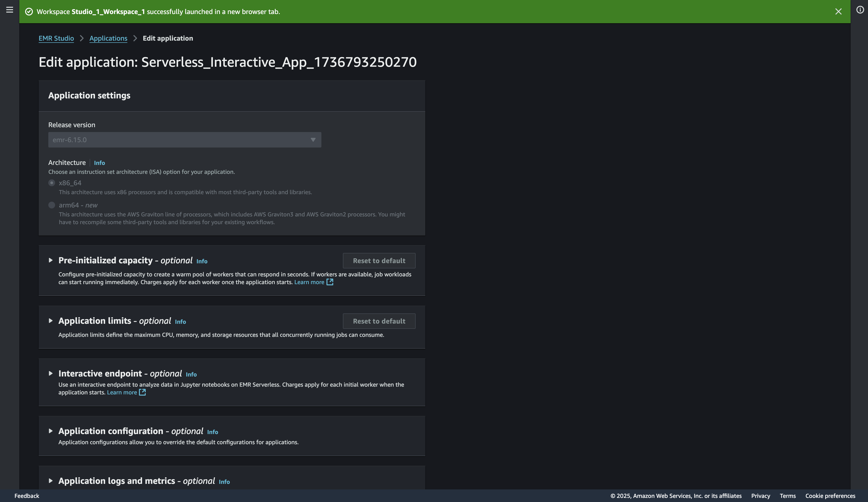Open Privacy footer link
The height and width of the screenshot is (502, 868).
[760, 496]
